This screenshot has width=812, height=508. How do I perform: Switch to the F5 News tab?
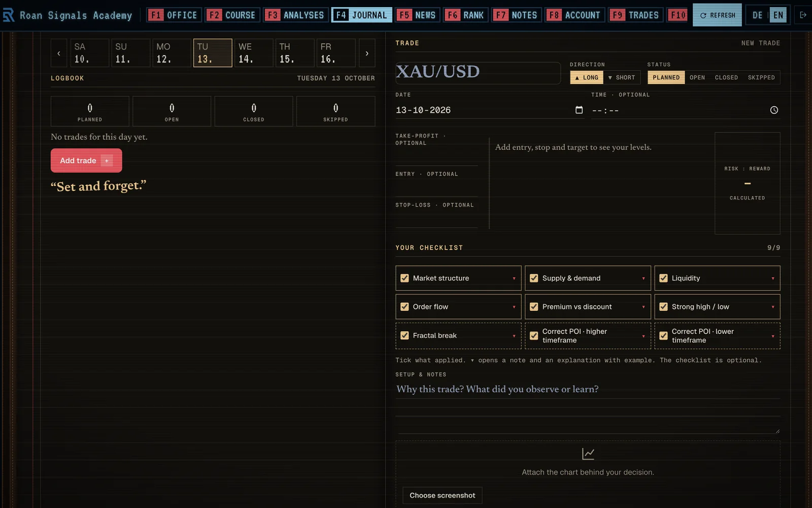418,15
